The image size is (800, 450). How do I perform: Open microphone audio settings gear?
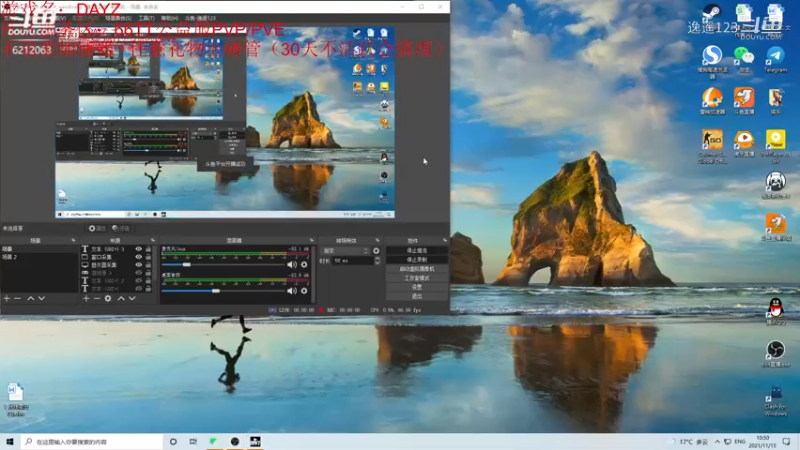click(x=304, y=265)
